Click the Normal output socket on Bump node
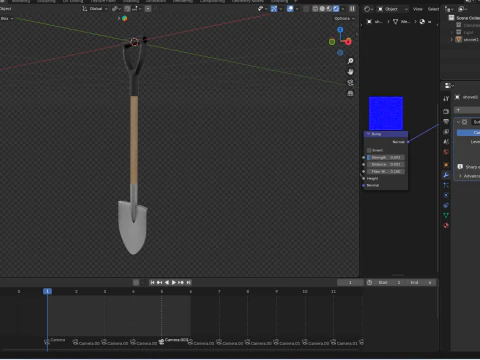This screenshot has height=360, width=480. click(408, 142)
